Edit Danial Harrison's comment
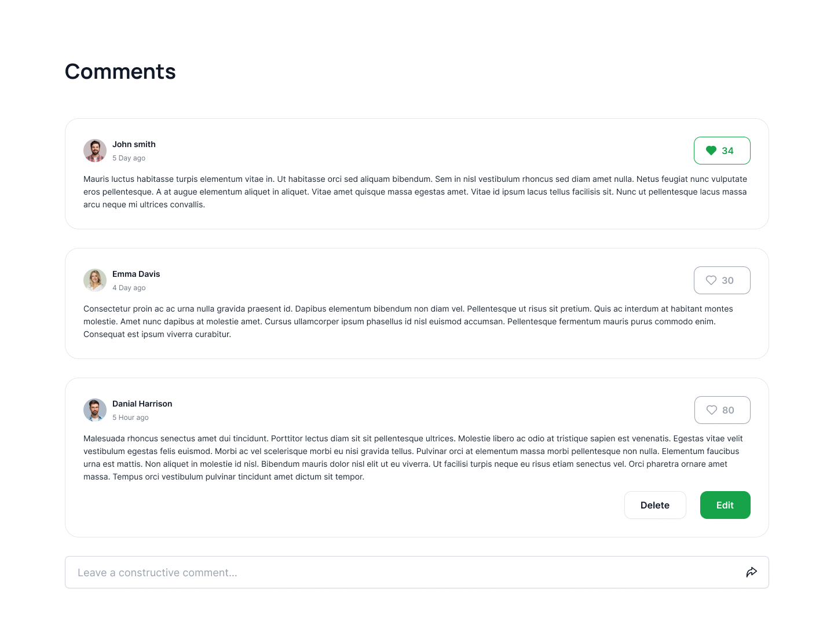This screenshot has height=644, width=834. click(725, 505)
